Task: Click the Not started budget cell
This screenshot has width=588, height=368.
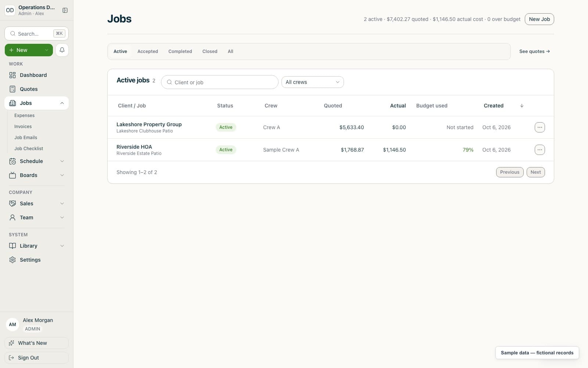Action: click(460, 127)
